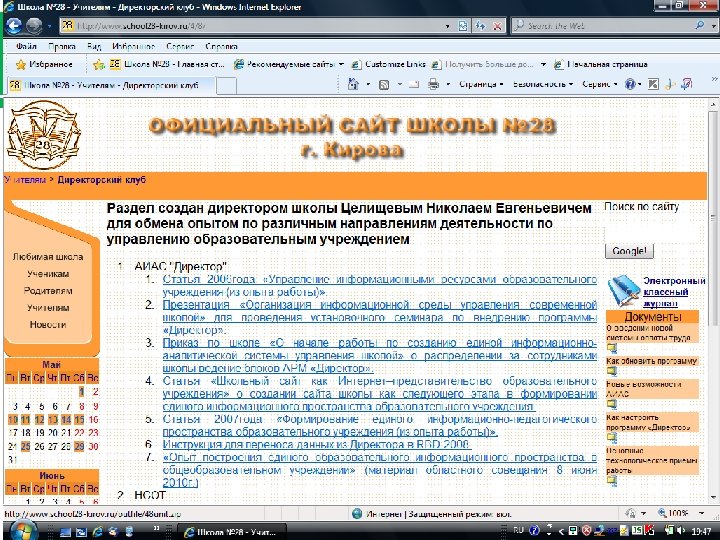Open the Инструкция для переноса данных link
720x540 pixels.
(x=316, y=444)
